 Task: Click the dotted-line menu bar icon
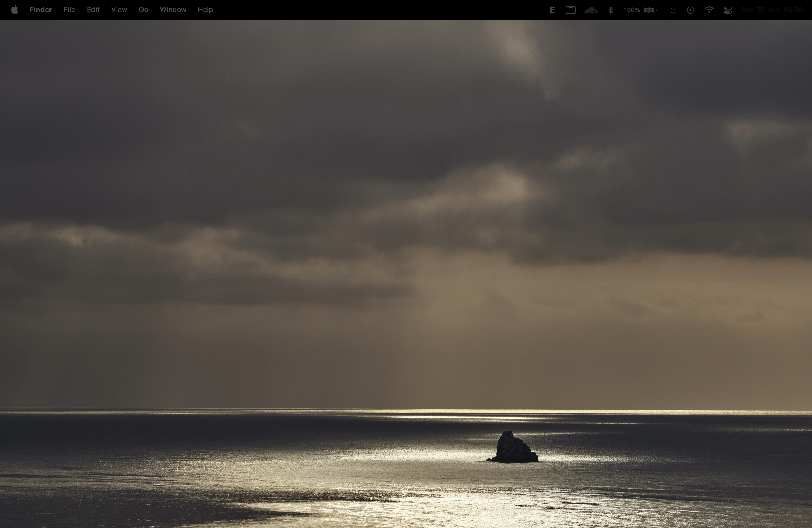click(x=671, y=10)
